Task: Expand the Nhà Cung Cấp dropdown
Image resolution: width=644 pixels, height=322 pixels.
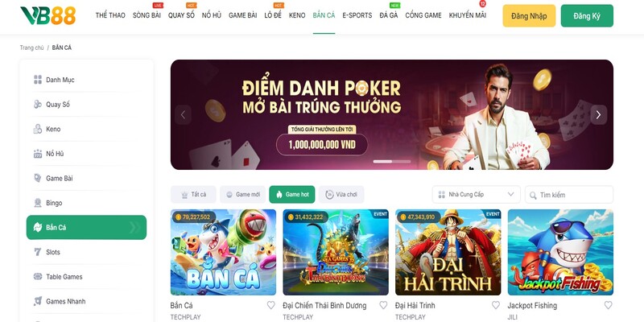Action: (476, 194)
